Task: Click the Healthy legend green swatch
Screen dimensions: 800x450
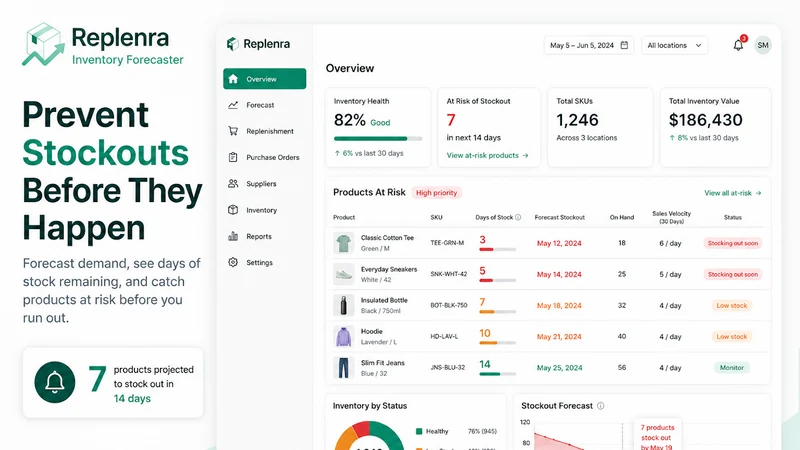Action: tap(419, 432)
